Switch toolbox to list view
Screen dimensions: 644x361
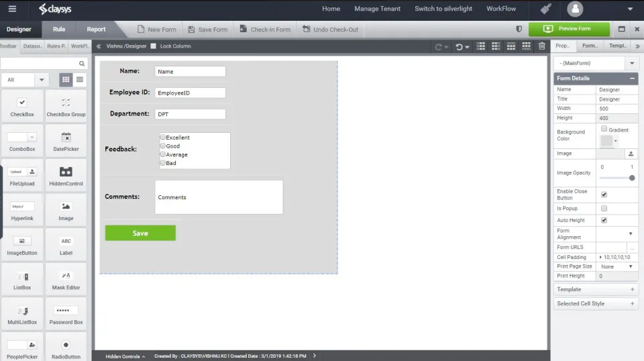click(80, 80)
